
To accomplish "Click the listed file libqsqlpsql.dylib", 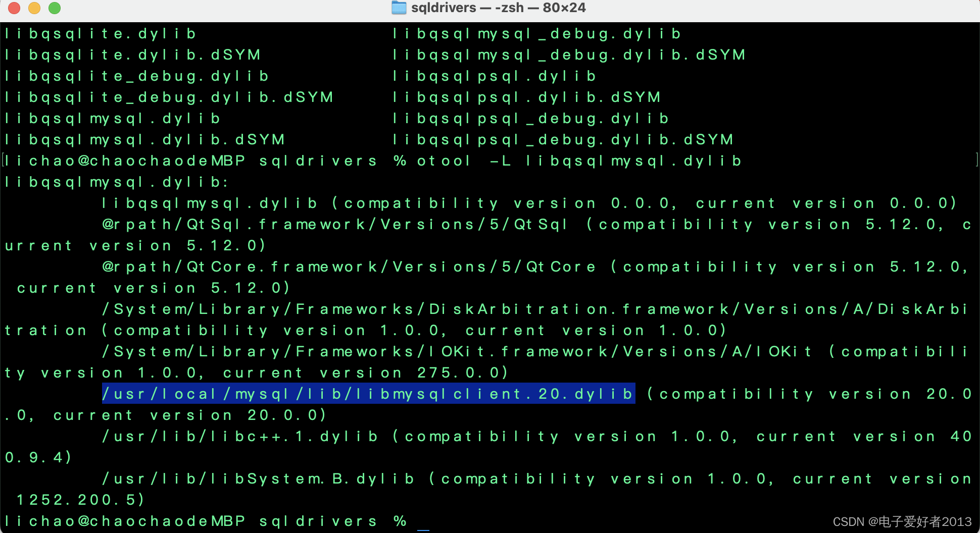I will pos(494,76).
